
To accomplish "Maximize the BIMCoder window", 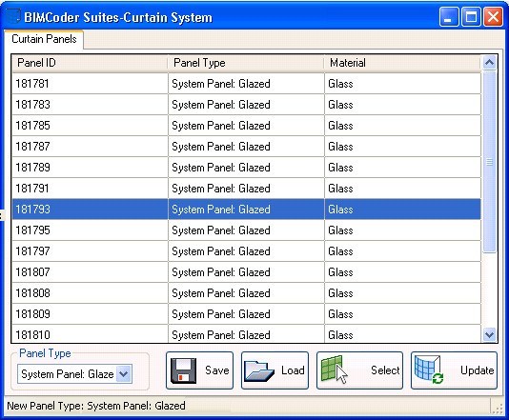I will click(471, 16).
